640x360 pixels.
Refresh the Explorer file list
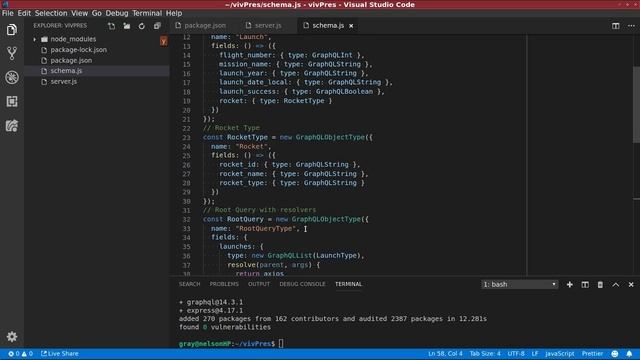(142, 26)
